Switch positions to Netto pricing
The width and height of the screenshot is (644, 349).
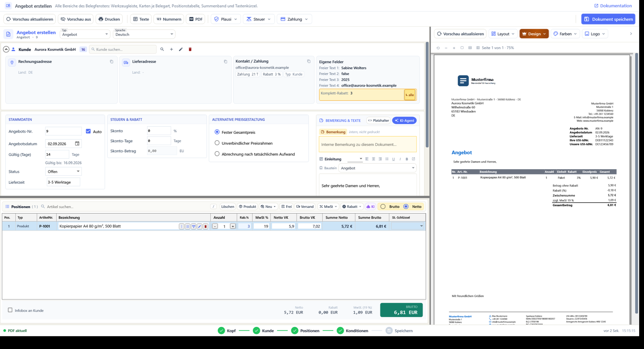pyautogui.click(x=406, y=206)
